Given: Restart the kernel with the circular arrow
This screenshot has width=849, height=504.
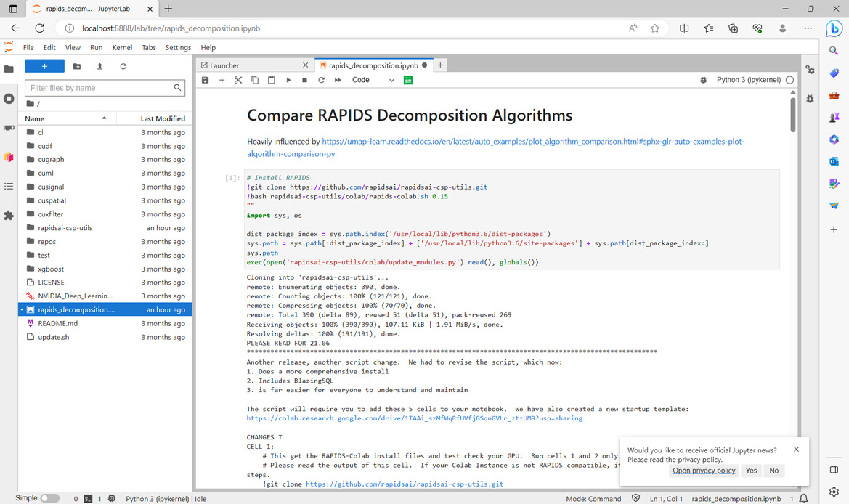Looking at the screenshot, I should tap(321, 80).
